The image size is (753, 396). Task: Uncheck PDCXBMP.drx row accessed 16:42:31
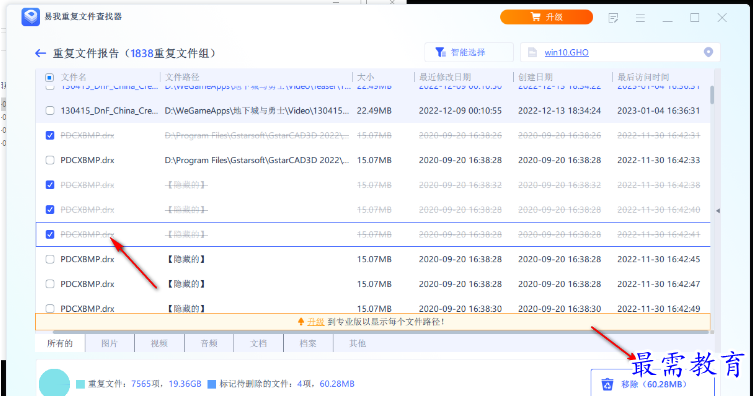tap(49, 135)
